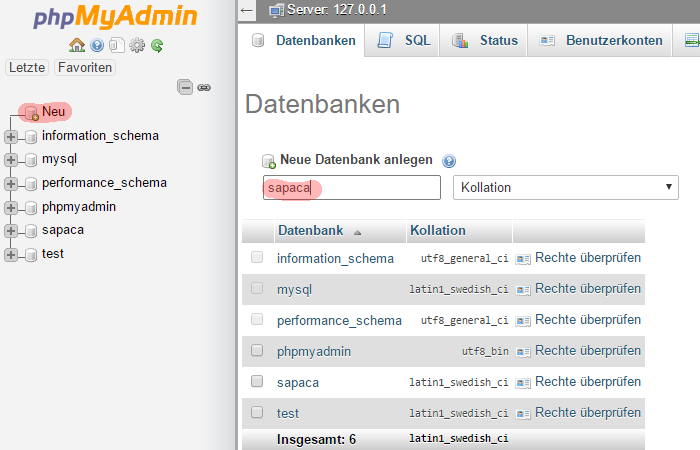Open the mysql link in database table
Screen dimensions: 700x450
click(x=294, y=290)
